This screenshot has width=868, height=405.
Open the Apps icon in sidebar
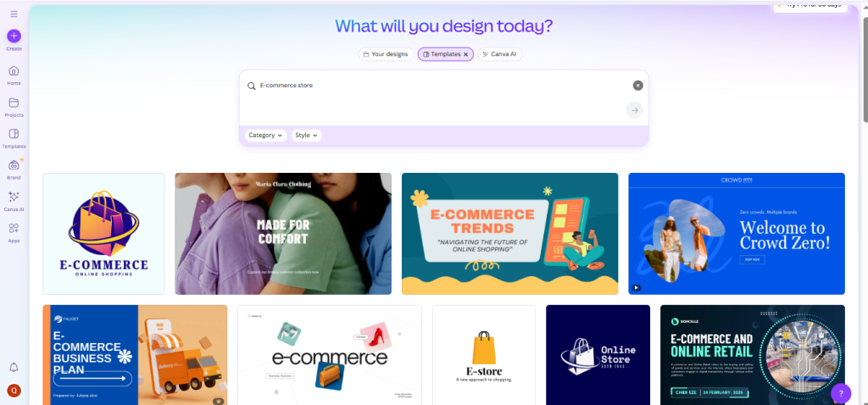pyautogui.click(x=14, y=229)
